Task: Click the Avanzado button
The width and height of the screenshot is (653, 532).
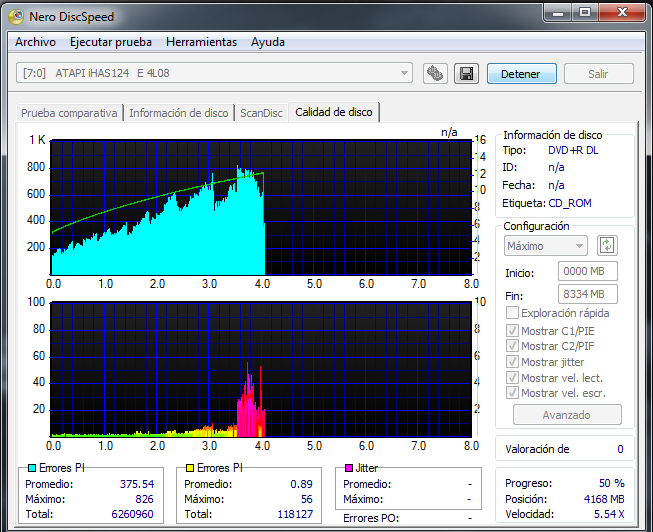Action: tap(567, 415)
